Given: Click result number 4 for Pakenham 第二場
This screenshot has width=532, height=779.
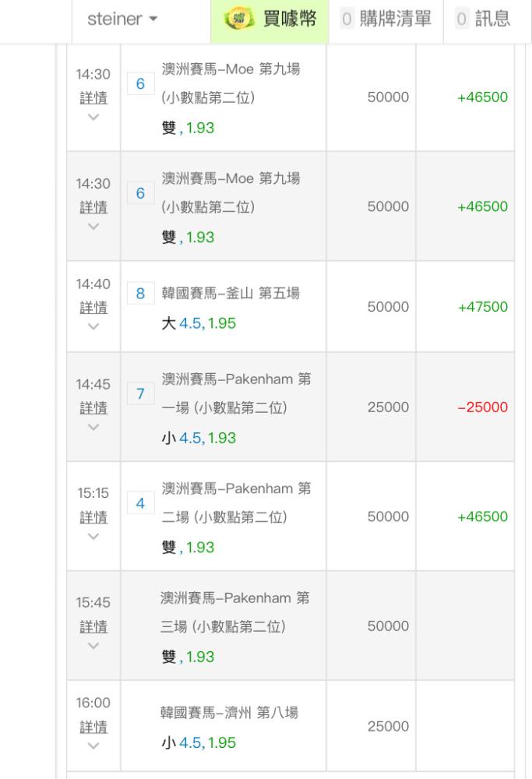Looking at the screenshot, I should coord(140,503).
